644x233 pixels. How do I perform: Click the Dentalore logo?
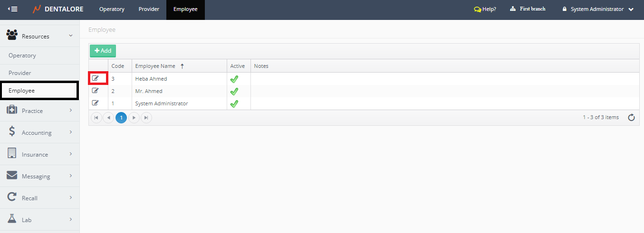58,9
